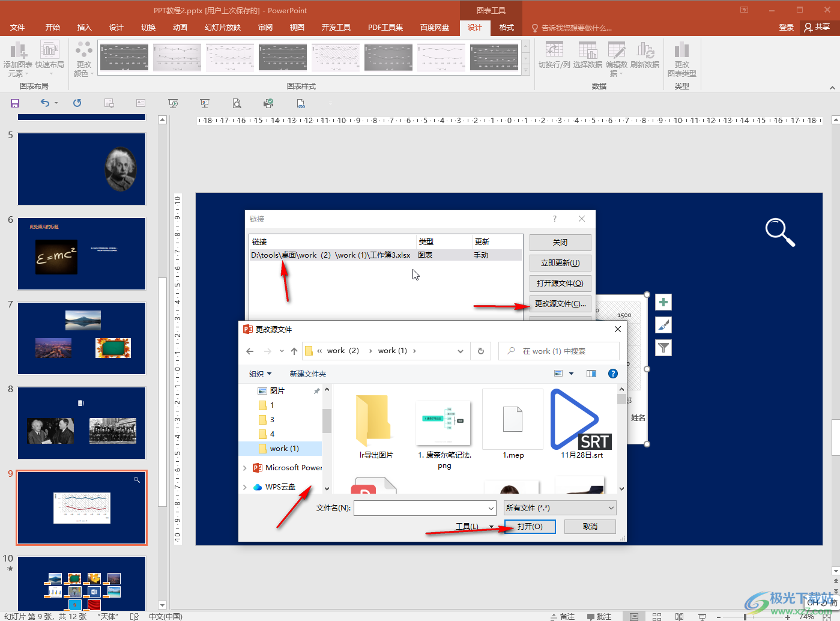Click the 打开源文件(O) button
The image size is (840, 621).
(x=560, y=283)
